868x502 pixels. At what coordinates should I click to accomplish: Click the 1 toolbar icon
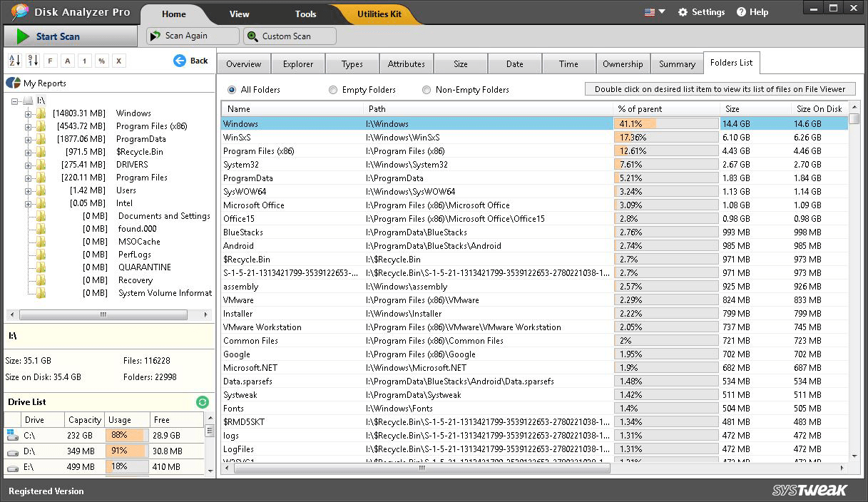point(84,61)
